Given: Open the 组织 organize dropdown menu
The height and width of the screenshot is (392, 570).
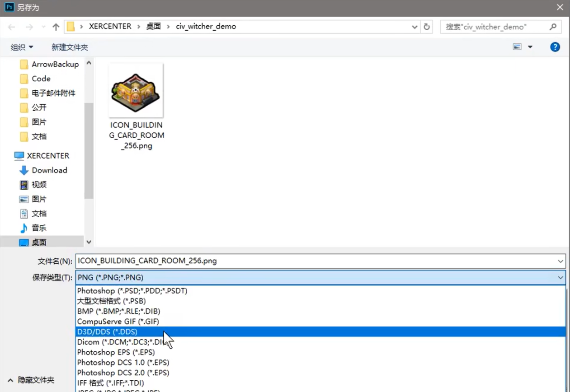Looking at the screenshot, I should point(22,47).
